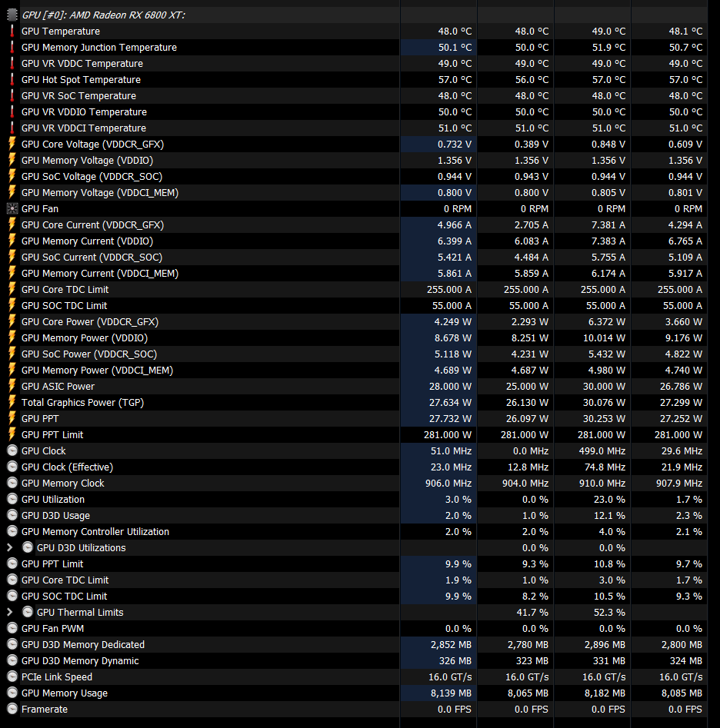Click clock icon beside GPU Clock (Effective)
This screenshot has width=720, height=728.
click(x=12, y=467)
